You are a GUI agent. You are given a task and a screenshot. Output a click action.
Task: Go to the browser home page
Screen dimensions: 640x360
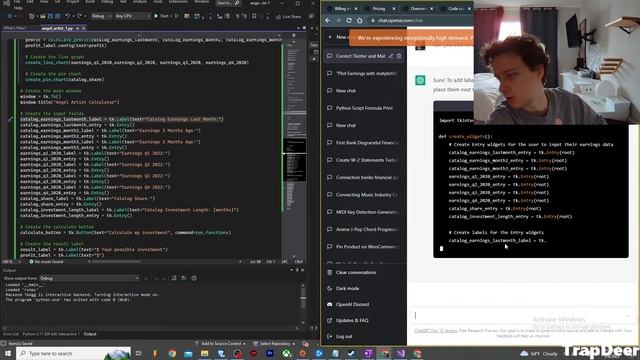(x=360, y=20)
